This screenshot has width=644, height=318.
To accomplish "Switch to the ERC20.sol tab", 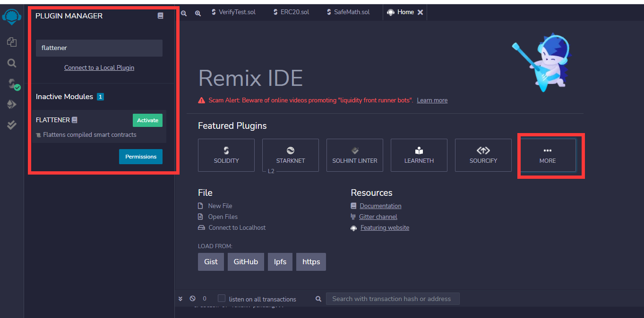I will (292, 12).
